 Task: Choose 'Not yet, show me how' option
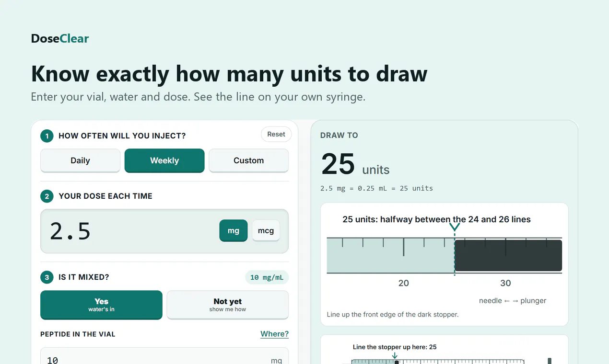click(228, 305)
